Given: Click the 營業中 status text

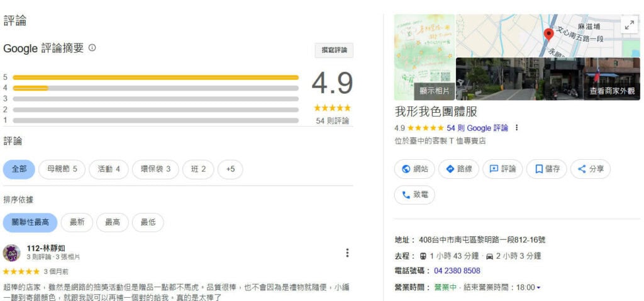Looking at the screenshot, I should 445,287.
